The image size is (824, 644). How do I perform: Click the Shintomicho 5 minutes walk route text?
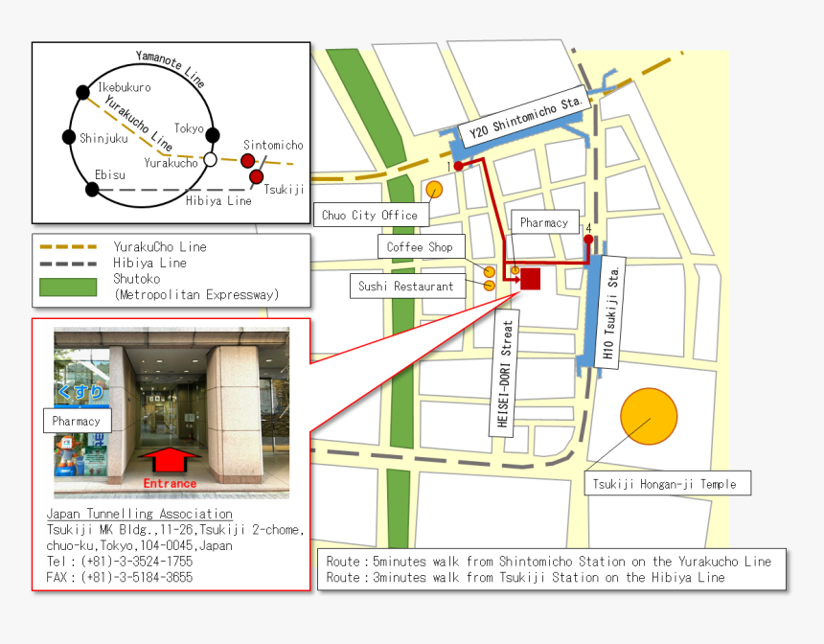[549, 562]
